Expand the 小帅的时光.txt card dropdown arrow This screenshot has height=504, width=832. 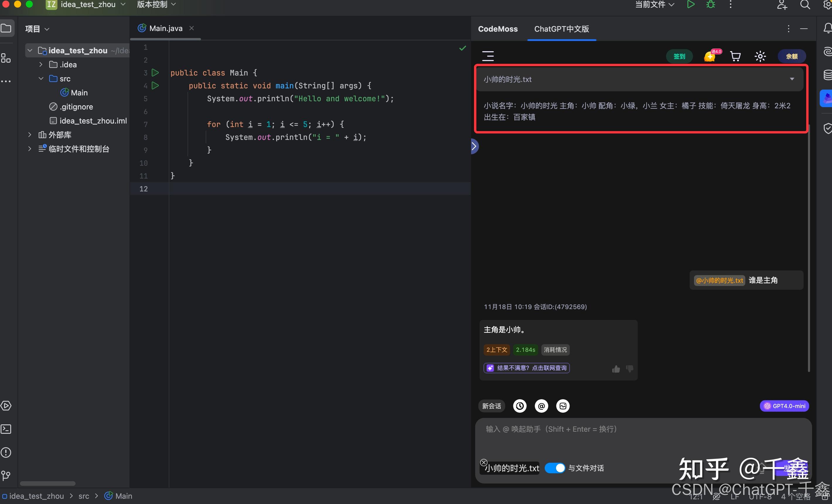[x=792, y=79]
